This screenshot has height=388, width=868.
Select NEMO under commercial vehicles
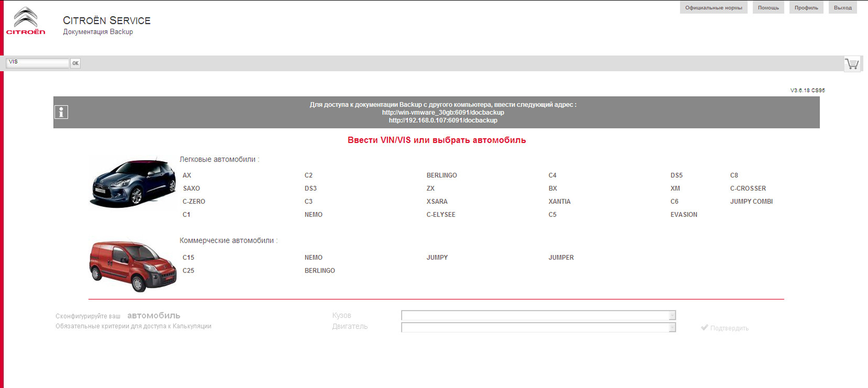pos(313,258)
